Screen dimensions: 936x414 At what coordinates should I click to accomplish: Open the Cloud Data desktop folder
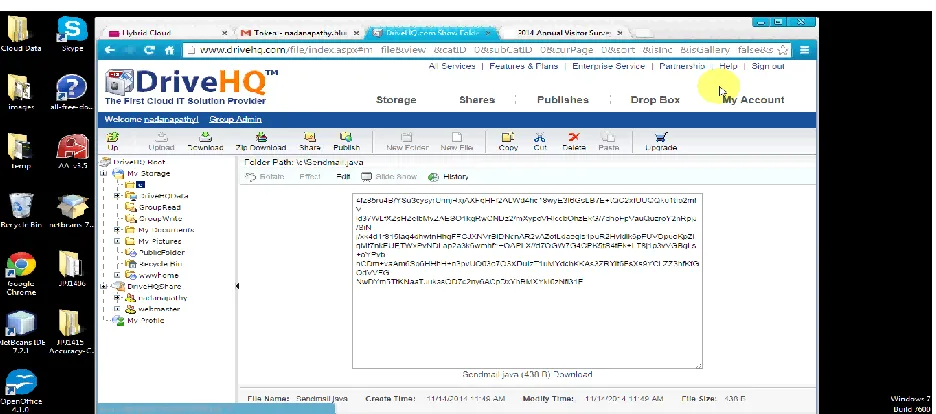click(21, 34)
